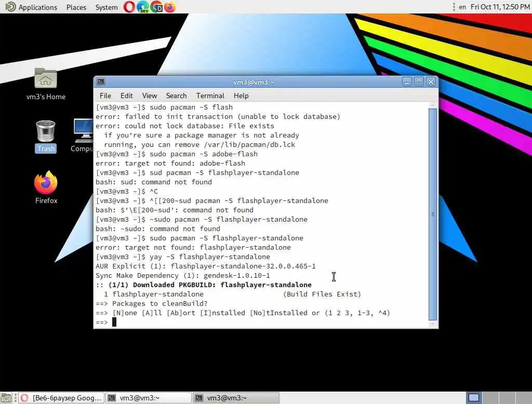Image resolution: width=532 pixels, height=404 pixels.
Task: Close the vm3@vm3 terminal window
Action: click(x=431, y=82)
